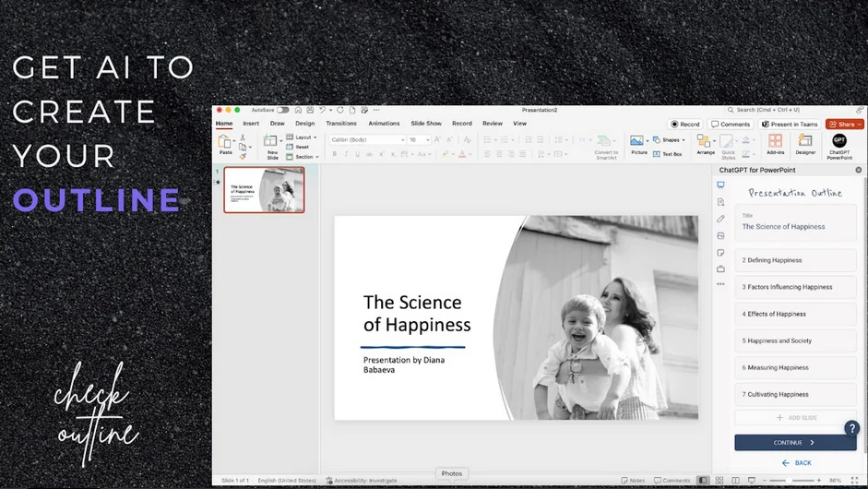The height and width of the screenshot is (489, 868).
Task: Click Fit Slide to Window icon
Action: pyautogui.click(x=855, y=480)
